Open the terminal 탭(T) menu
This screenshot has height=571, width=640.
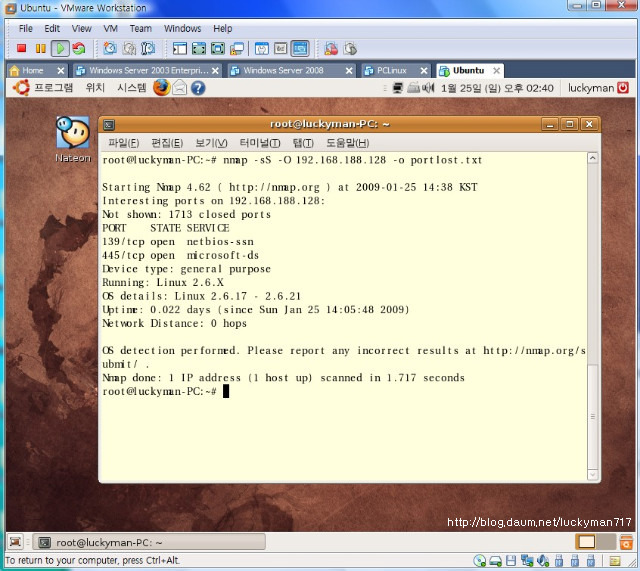[303, 143]
